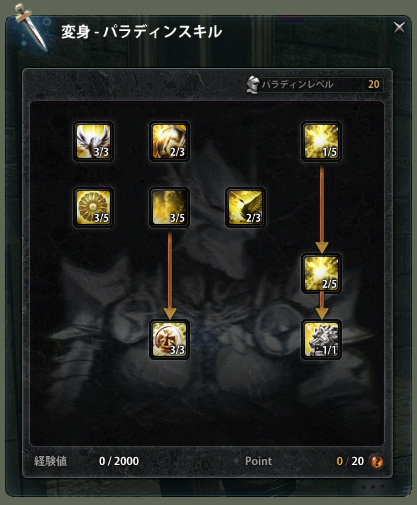
Task: Click the Paladin level value 20
Action: point(374,84)
